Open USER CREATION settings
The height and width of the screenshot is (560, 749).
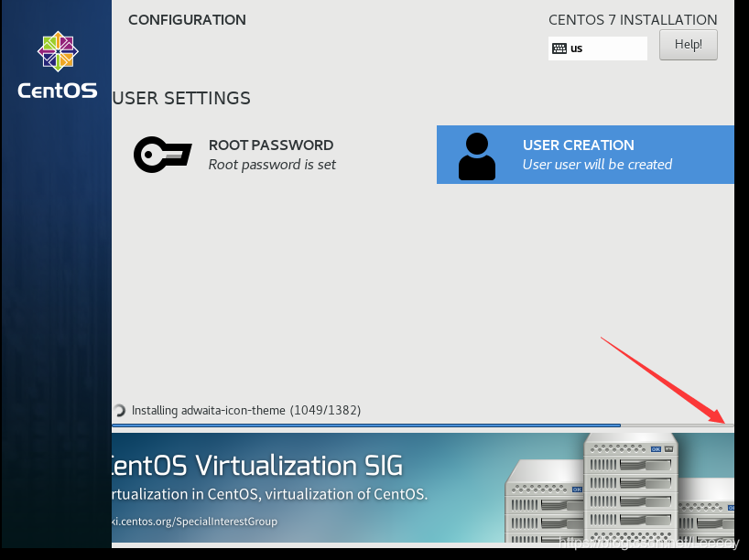point(585,155)
